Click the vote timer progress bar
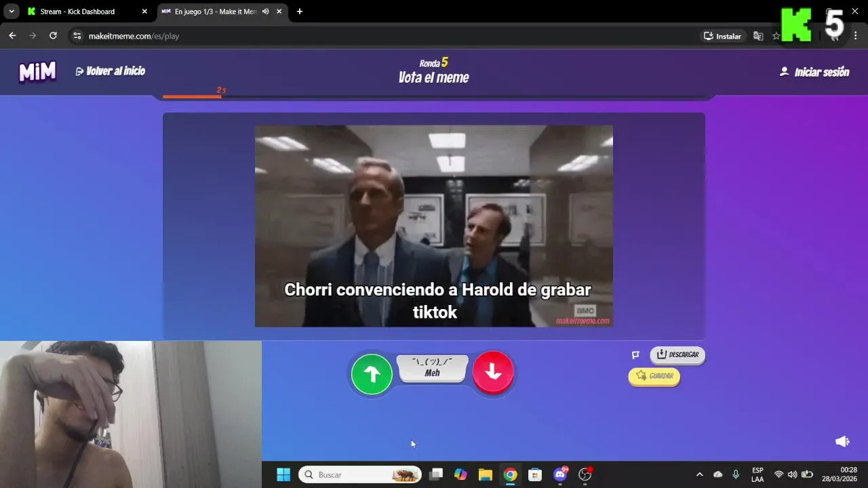 click(x=434, y=96)
